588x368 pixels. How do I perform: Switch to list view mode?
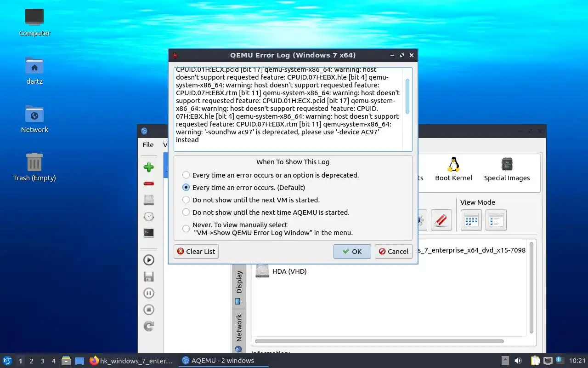(496, 220)
